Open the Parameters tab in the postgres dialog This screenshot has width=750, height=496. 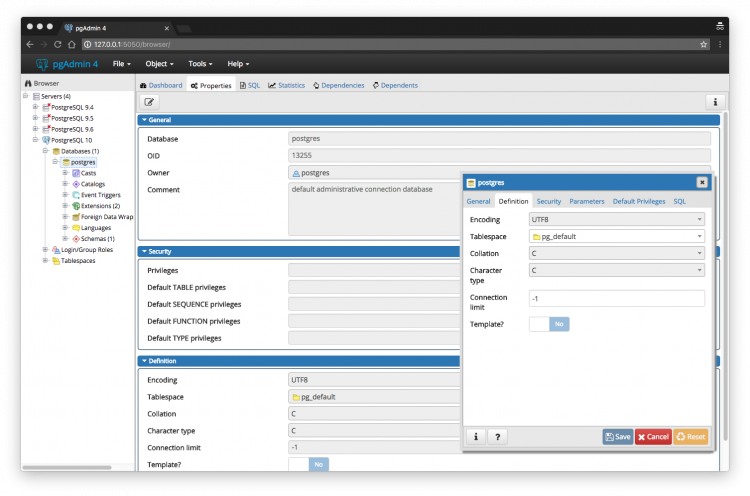(586, 201)
